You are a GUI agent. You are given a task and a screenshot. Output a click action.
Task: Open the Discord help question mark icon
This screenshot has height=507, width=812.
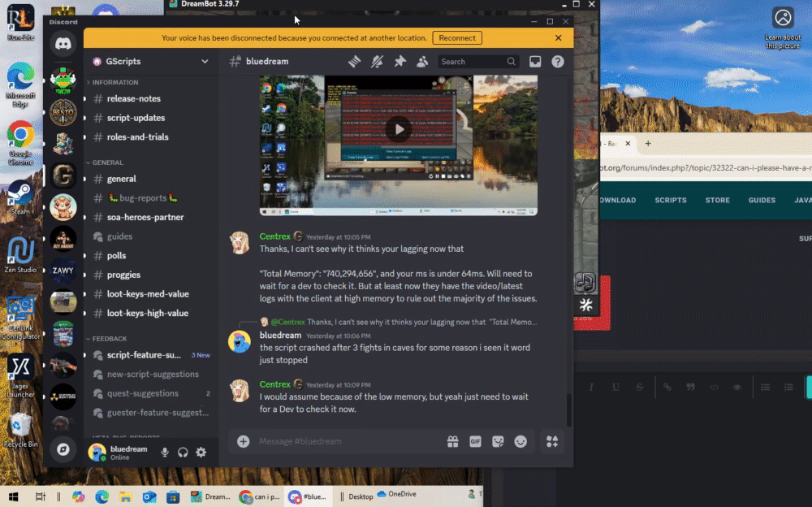coord(558,62)
